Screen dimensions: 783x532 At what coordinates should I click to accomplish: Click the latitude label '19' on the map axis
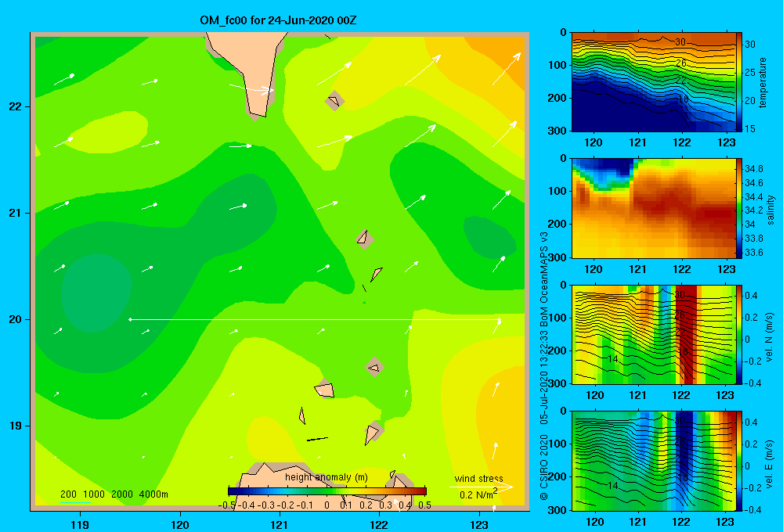click(x=15, y=426)
